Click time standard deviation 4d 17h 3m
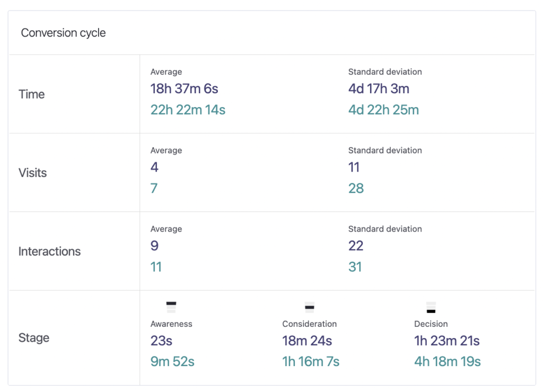The image size is (543, 392). tap(379, 89)
